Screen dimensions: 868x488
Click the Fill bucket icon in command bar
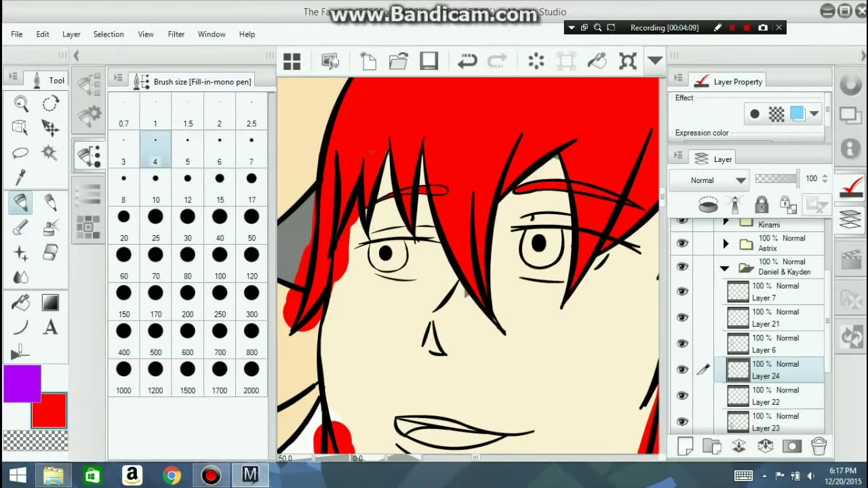(x=597, y=62)
